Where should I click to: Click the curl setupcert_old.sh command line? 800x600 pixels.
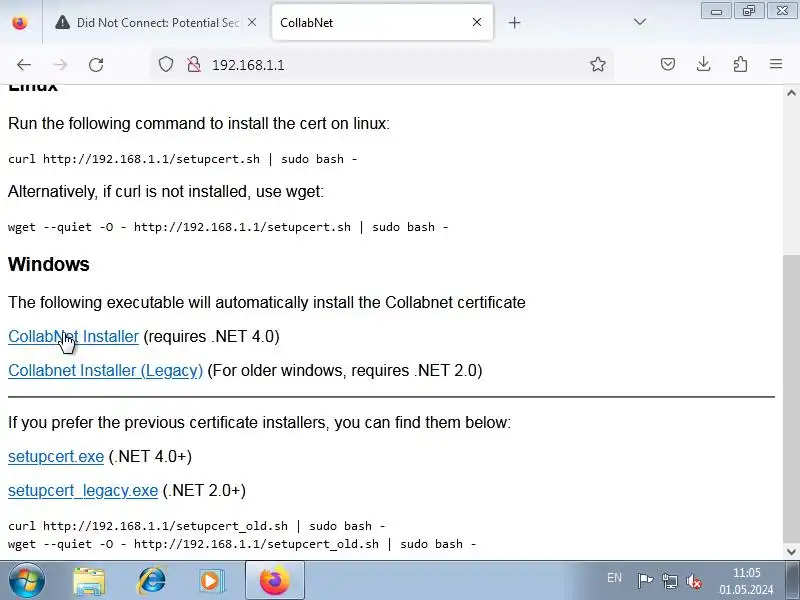click(197, 526)
